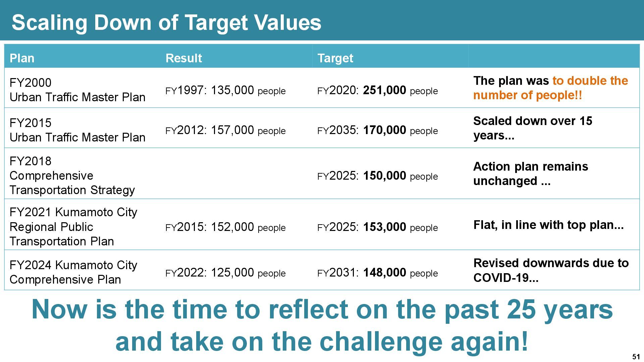This screenshot has width=644, height=362.
Task: Click the FY2021 Regional Public Transportation Plan cell
Action: point(73,227)
